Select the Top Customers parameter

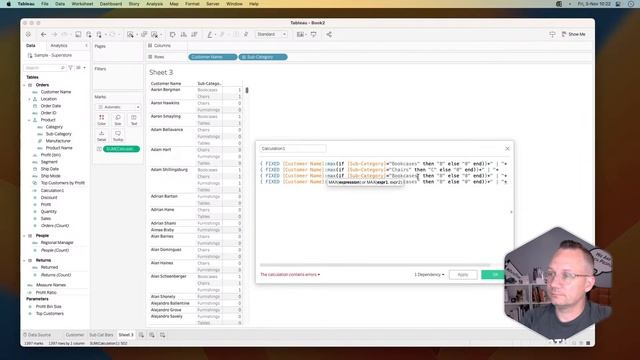[x=50, y=313]
